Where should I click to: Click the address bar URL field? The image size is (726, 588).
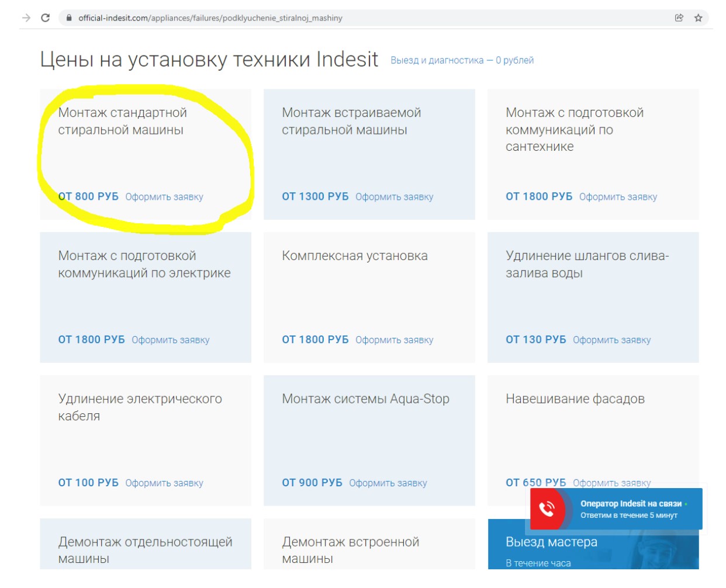(351, 18)
